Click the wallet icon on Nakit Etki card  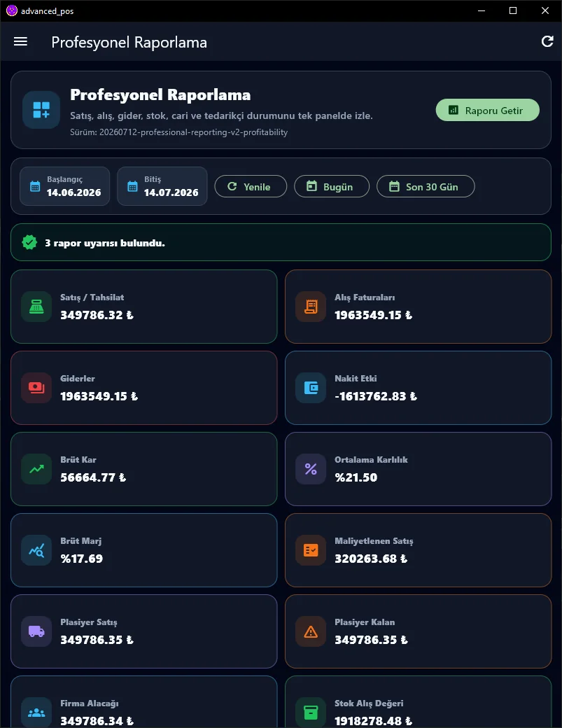click(x=311, y=388)
